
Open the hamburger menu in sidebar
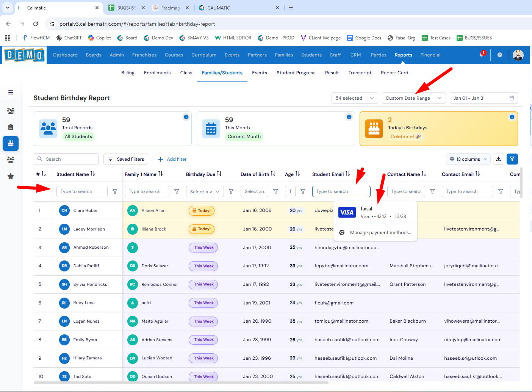11,93
